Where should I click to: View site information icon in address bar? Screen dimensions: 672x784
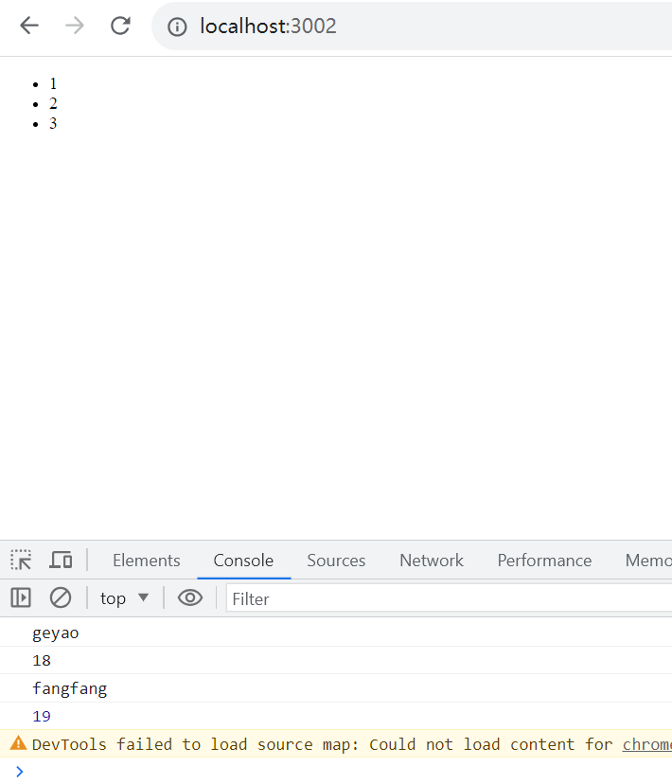coord(177,27)
